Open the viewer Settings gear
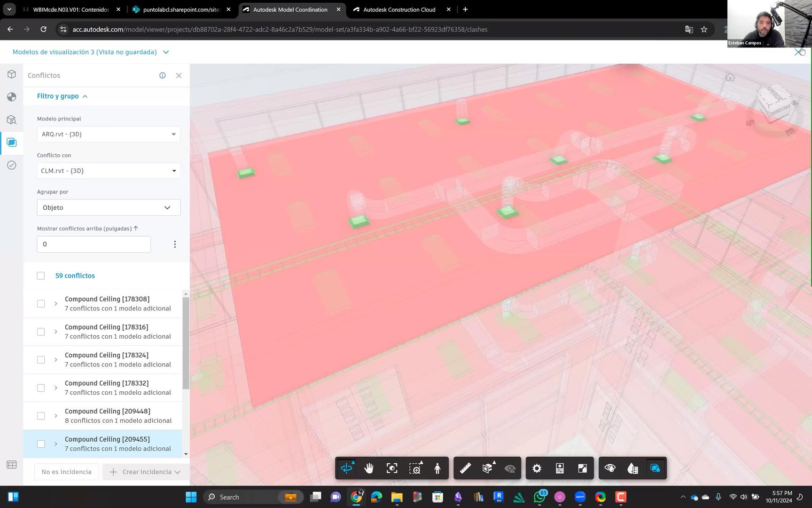 coord(537,468)
